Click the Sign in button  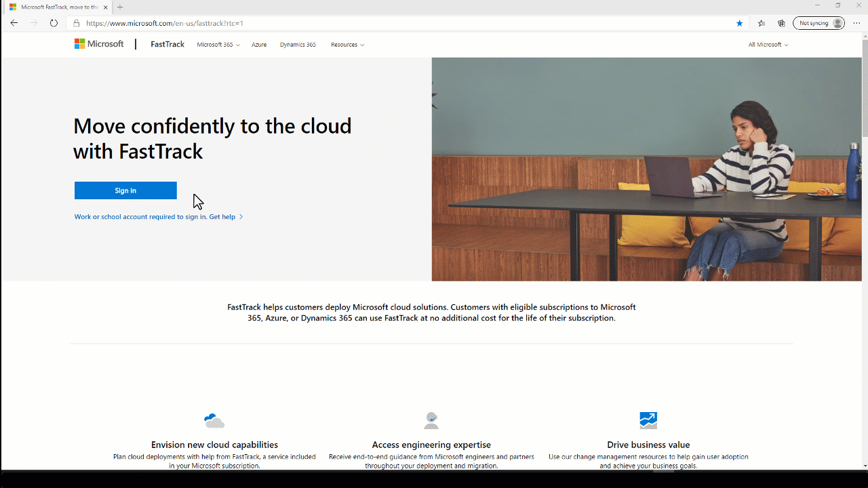point(125,190)
